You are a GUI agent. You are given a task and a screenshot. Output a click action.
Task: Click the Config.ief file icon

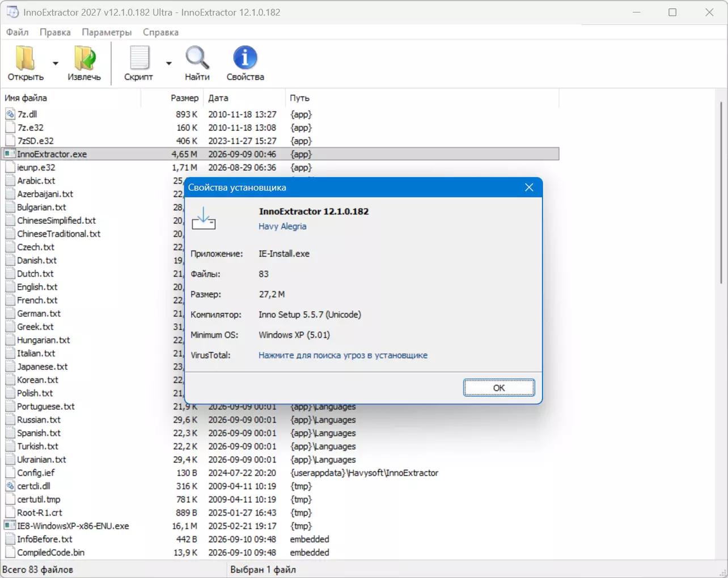[x=10, y=473]
